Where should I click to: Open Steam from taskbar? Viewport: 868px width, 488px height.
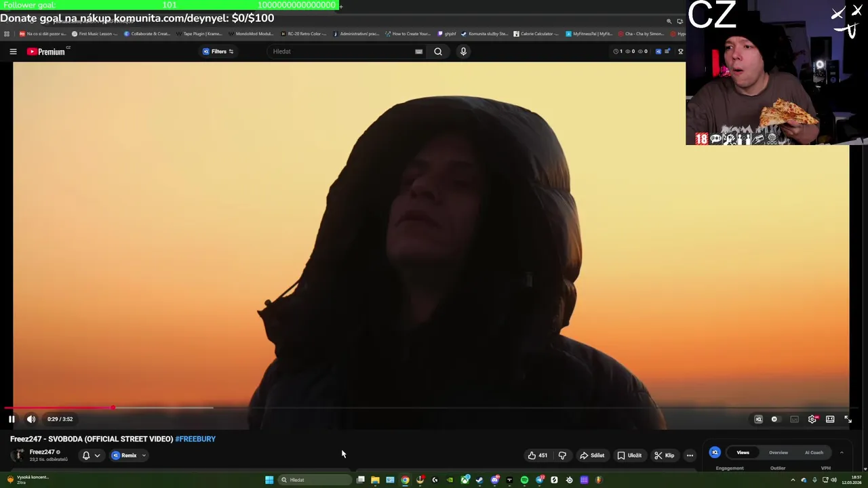479,480
